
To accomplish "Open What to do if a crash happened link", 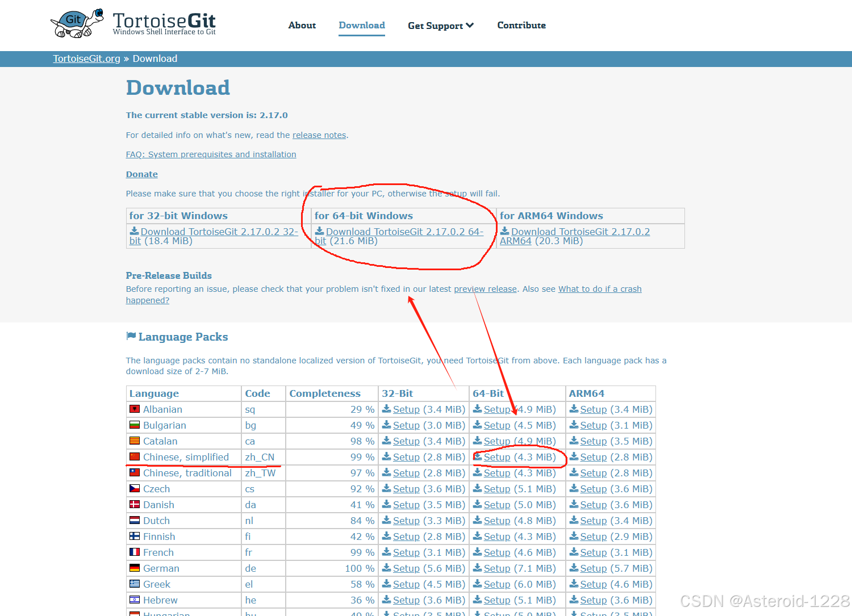I will (600, 289).
